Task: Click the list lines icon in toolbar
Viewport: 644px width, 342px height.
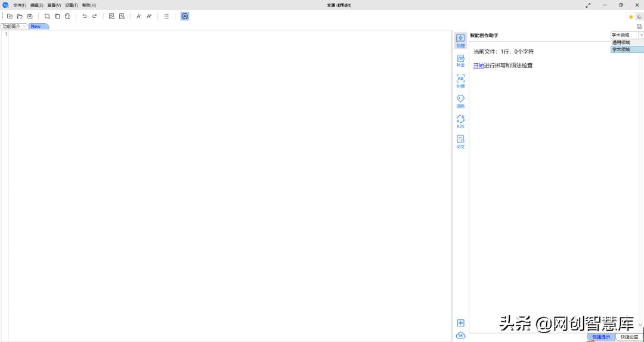Action: tap(166, 17)
